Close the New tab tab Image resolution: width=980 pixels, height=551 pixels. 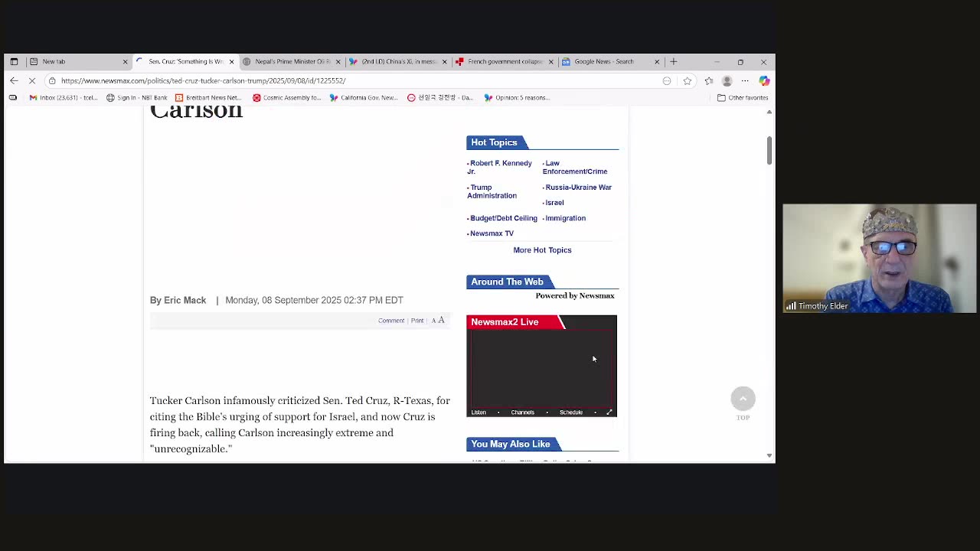coord(126,61)
